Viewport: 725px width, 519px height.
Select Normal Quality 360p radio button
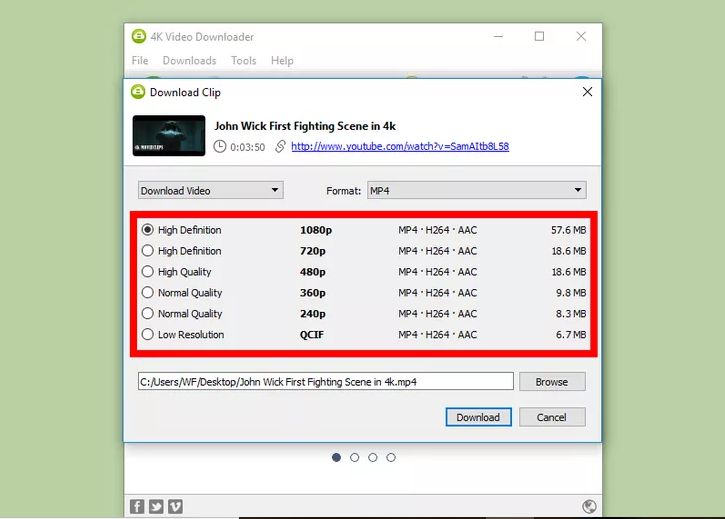(x=147, y=292)
